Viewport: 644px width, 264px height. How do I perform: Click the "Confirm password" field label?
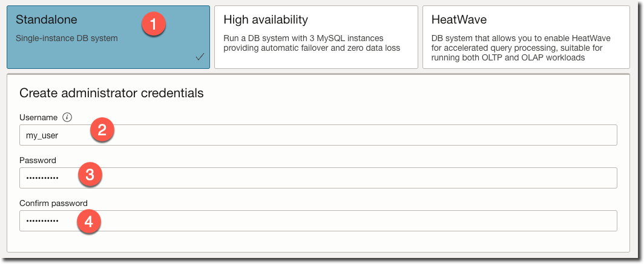click(53, 204)
